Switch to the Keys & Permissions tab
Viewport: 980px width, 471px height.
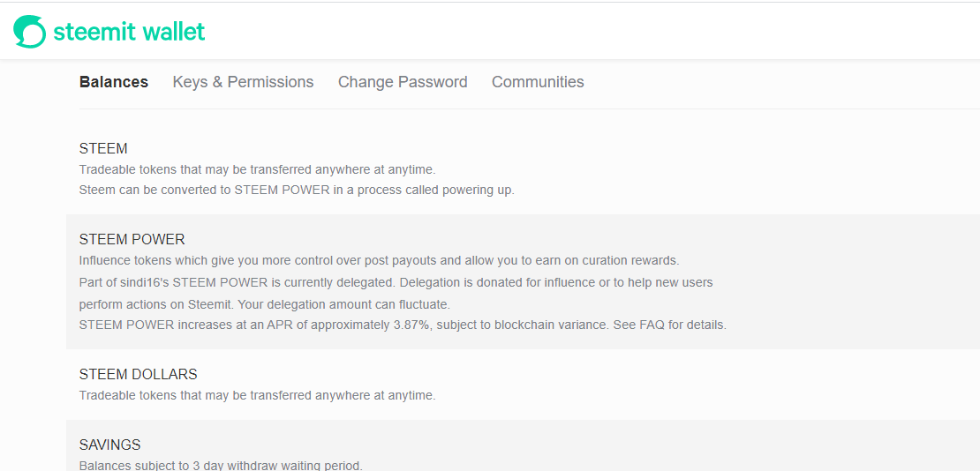coord(243,82)
